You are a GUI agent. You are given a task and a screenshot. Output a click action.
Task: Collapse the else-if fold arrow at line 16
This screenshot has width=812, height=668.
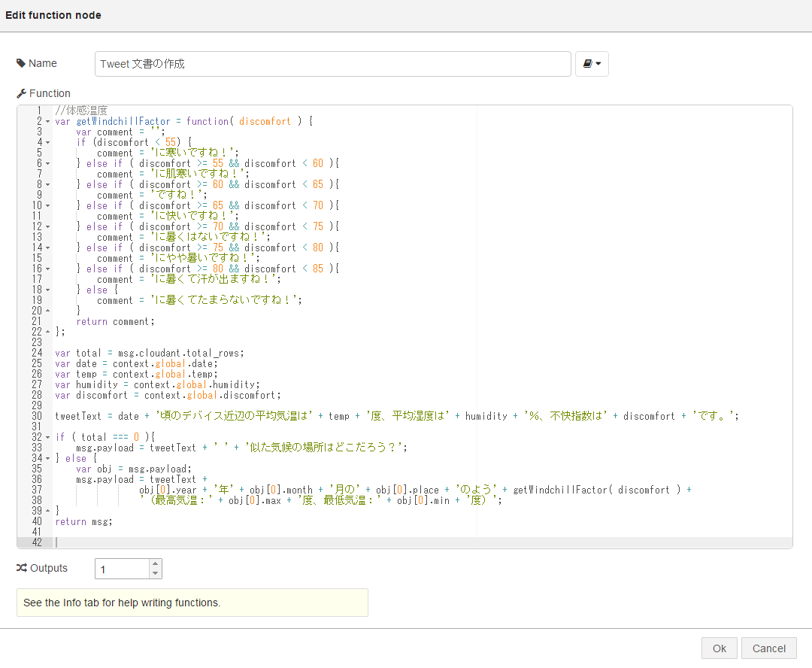pos(47,269)
